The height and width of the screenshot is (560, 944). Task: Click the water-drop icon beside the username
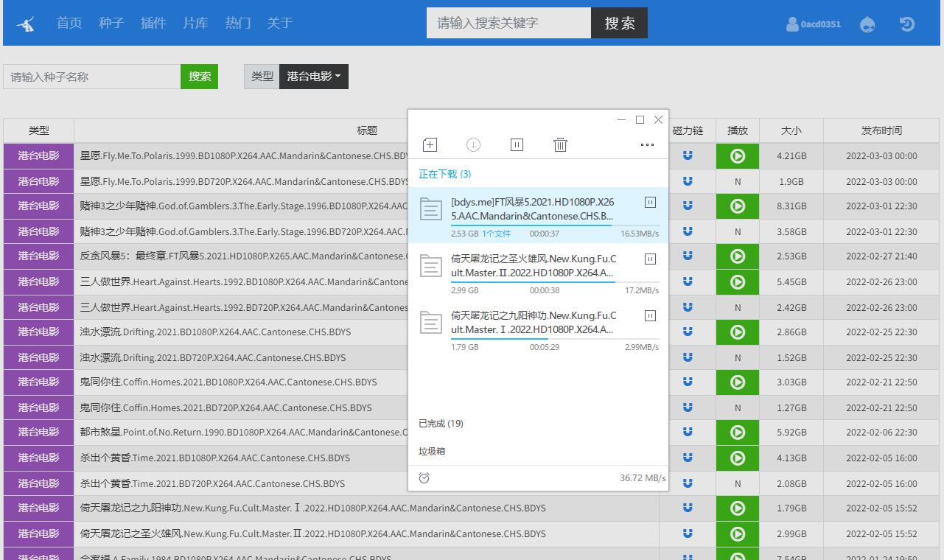pos(868,24)
